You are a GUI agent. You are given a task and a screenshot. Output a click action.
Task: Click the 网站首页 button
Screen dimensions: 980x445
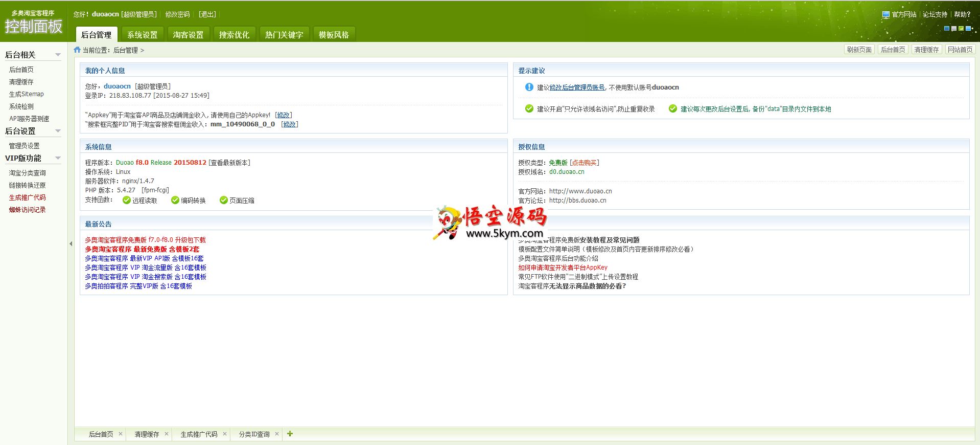coord(961,50)
